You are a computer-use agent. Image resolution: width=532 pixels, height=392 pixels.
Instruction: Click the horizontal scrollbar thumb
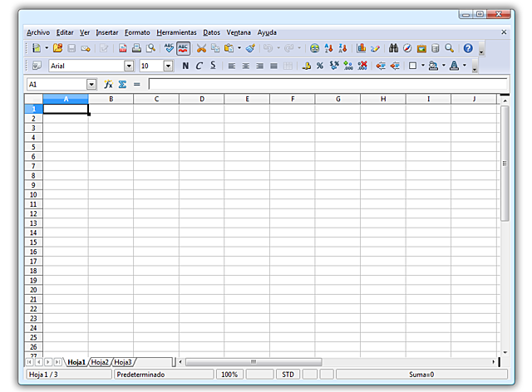(254, 362)
